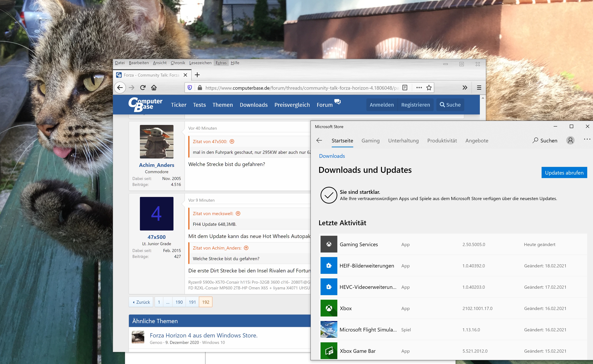Open the Chronik menu in Firefox
This screenshot has width=593, height=364.
[x=178, y=63]
